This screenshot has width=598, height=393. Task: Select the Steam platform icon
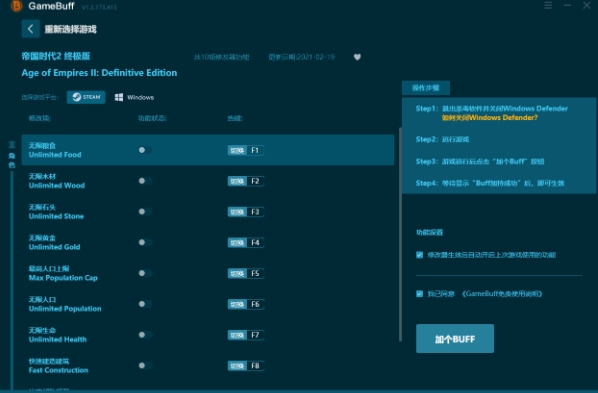pyautogui.click(x=86, y=97)
